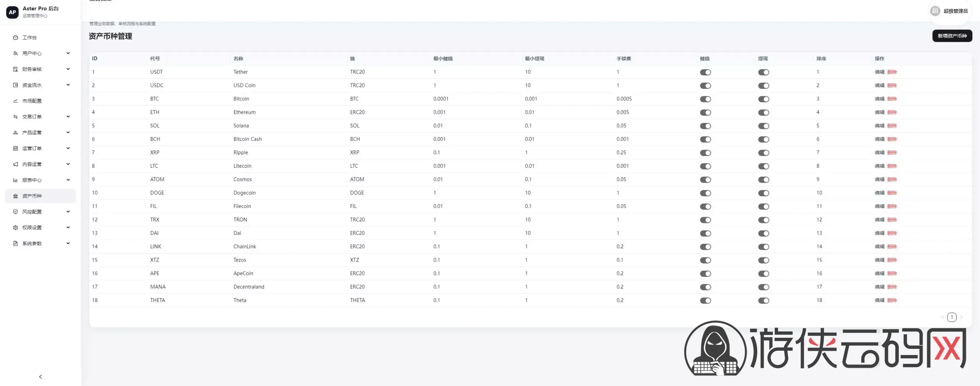Select page 1 in the pagination
980x386 pixels.
tap(952, 317)
